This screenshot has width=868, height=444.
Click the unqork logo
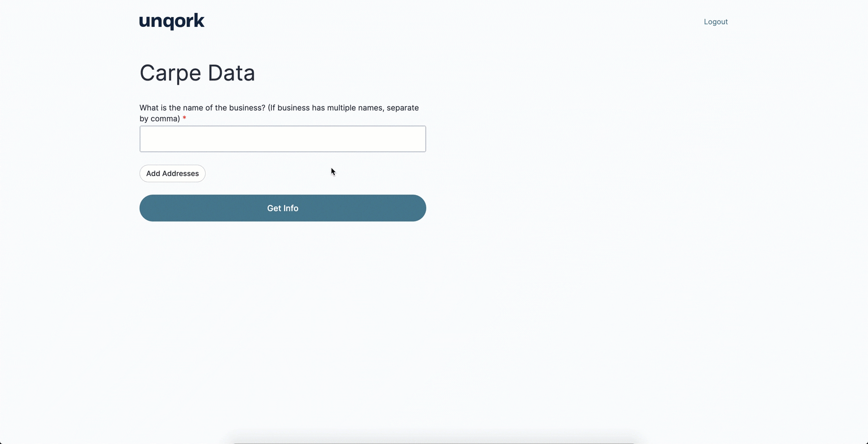[172, 22]
